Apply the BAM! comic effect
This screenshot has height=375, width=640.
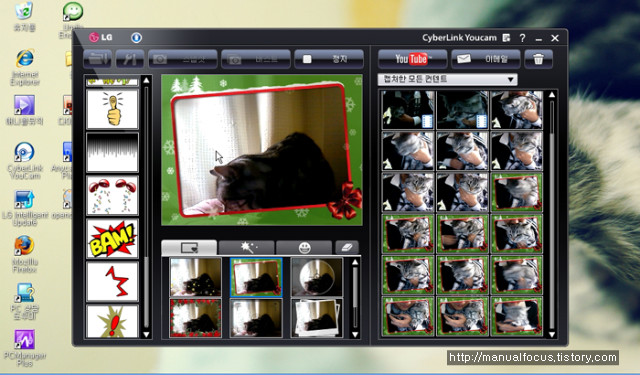click(x=113, y=238)
